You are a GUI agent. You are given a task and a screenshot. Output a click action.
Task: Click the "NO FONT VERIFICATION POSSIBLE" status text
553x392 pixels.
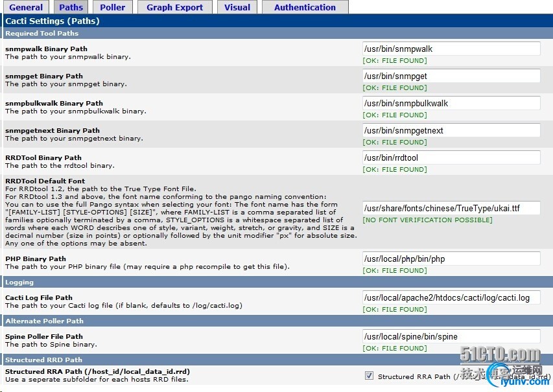[x=427, y=220]
